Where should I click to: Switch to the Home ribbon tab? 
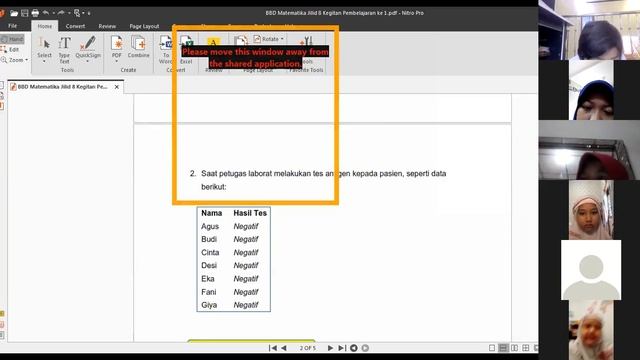[x=44, y=26]
